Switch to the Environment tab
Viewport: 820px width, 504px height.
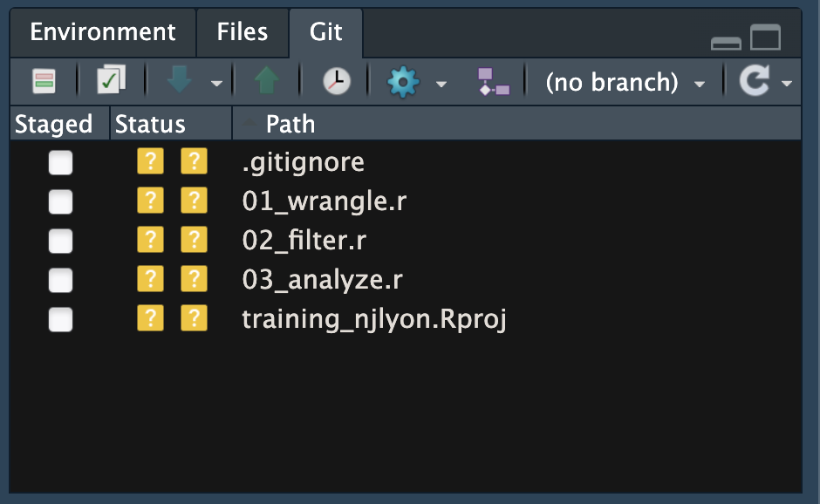coord(103,32)
